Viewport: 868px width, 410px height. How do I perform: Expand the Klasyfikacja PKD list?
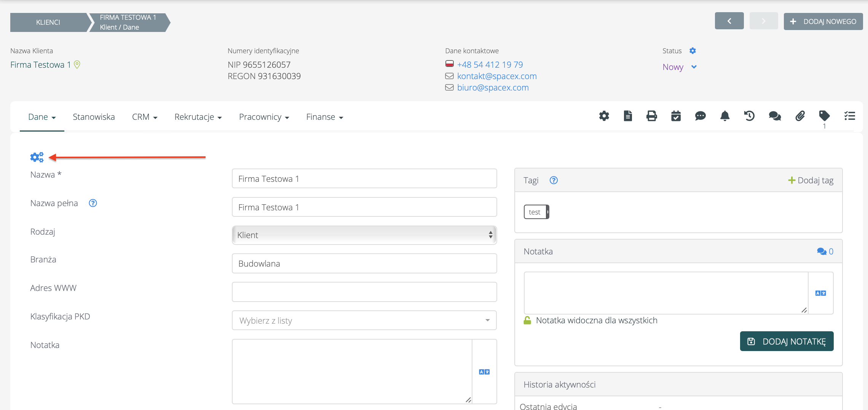364,321
